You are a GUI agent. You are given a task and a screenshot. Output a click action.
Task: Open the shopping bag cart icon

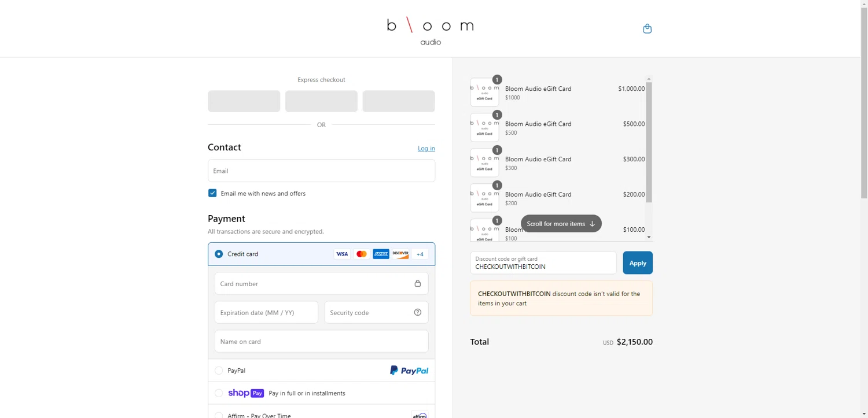[647, 28]
